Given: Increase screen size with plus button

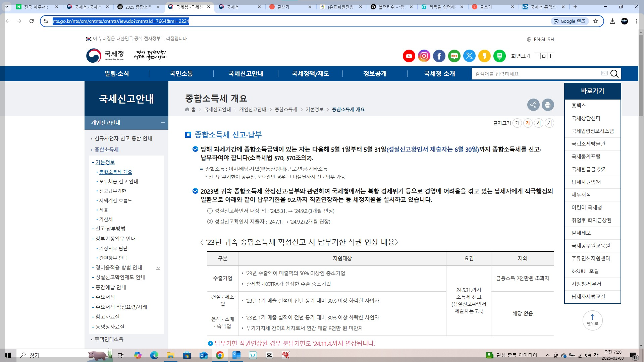Looking at the screenshot, I should 551,56.
